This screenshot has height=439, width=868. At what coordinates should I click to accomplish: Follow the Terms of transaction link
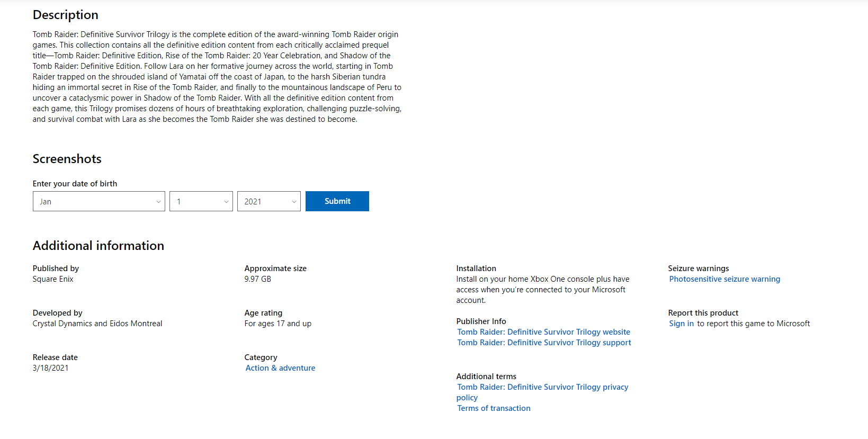[494, 408]
